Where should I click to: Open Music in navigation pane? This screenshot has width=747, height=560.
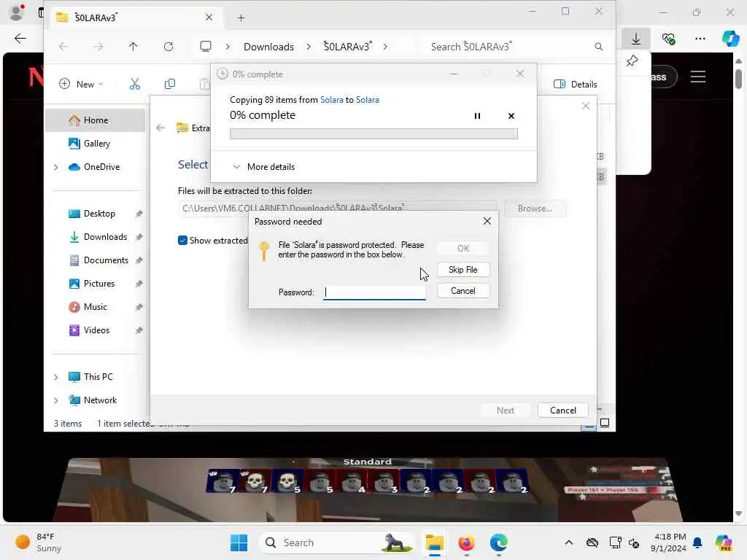(96, 307)
